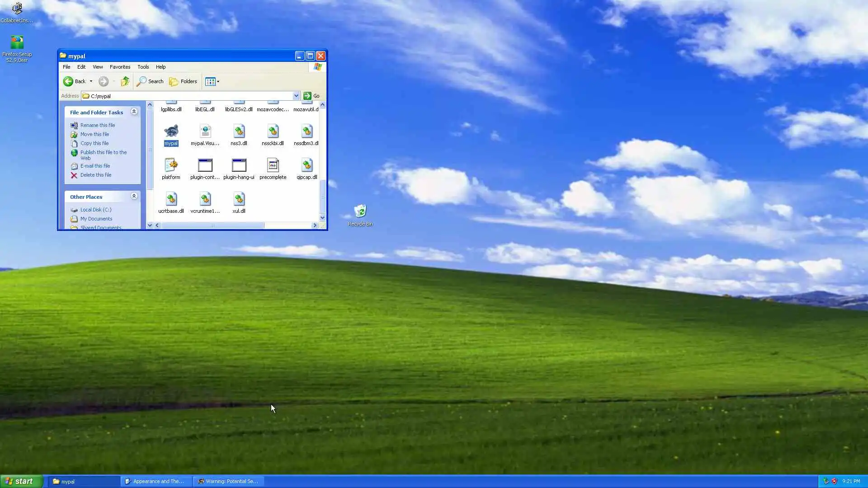Click the horizontal scrollbar thumb

[x=212, y=225]
